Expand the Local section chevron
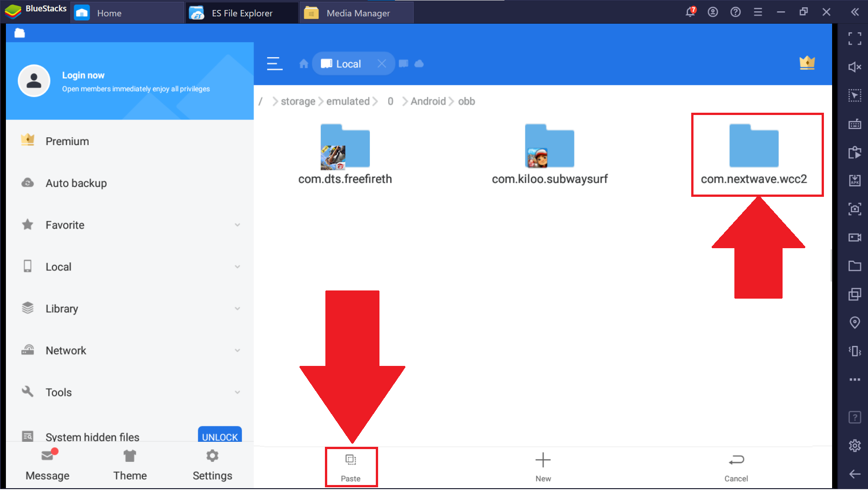Screen dimensions: 868x490 [237, 267]
